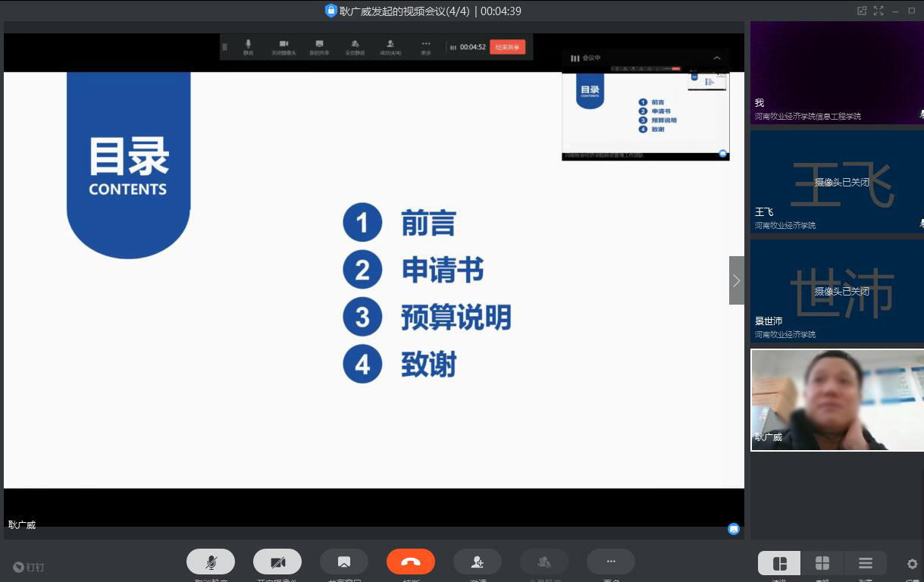Collapse the 会议中 preview panel

717,58
